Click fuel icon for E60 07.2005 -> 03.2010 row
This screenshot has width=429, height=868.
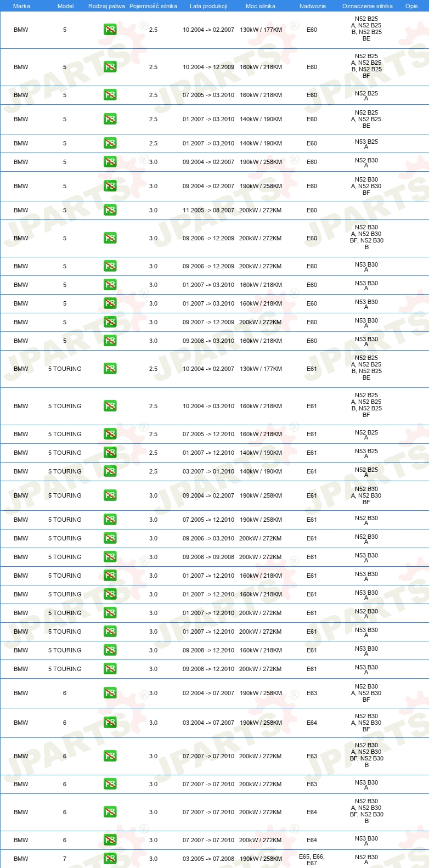(x=110, y=95)
